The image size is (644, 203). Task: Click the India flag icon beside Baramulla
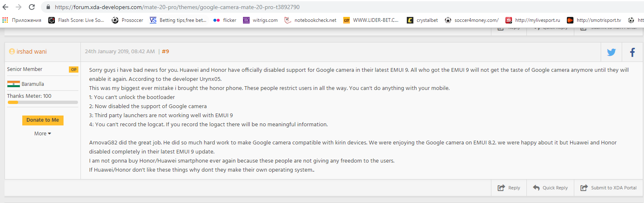pos(13,84)
